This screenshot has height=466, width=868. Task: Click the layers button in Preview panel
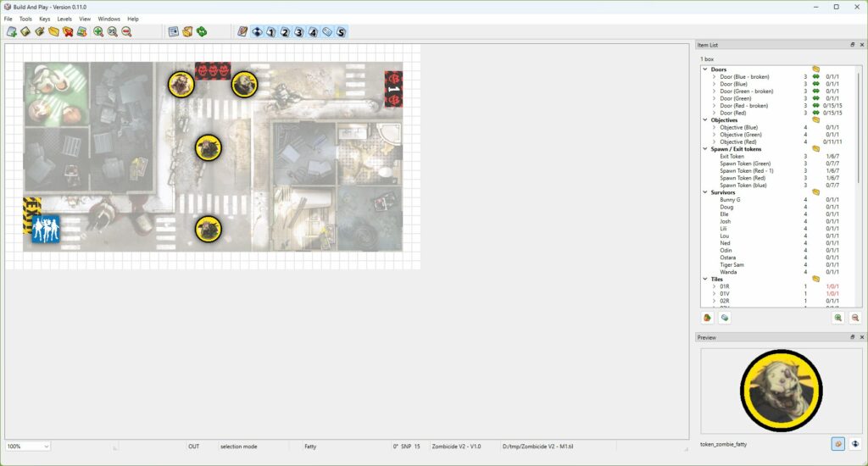coord(855,444)
